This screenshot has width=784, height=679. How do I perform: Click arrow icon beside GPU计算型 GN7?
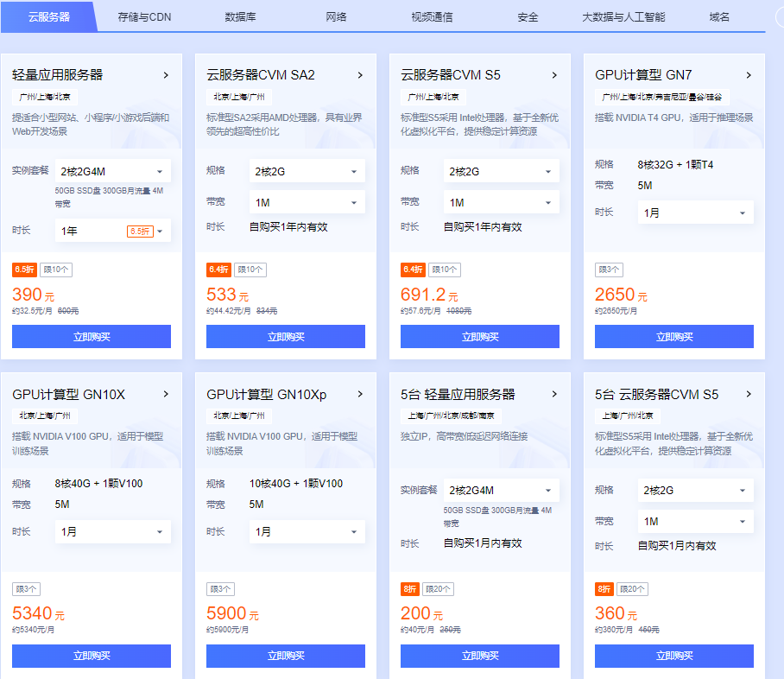click(x=749, y=75)
